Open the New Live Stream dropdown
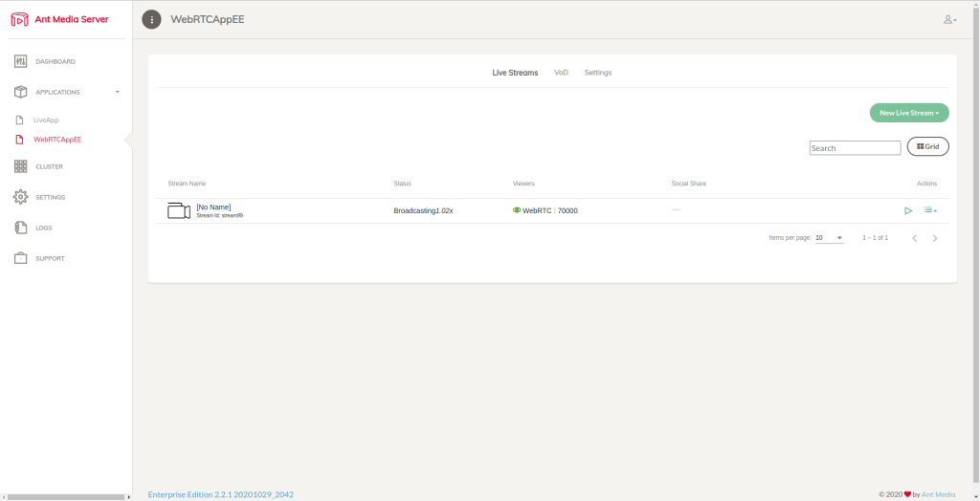Screen dimensions: 980x501 909,113
